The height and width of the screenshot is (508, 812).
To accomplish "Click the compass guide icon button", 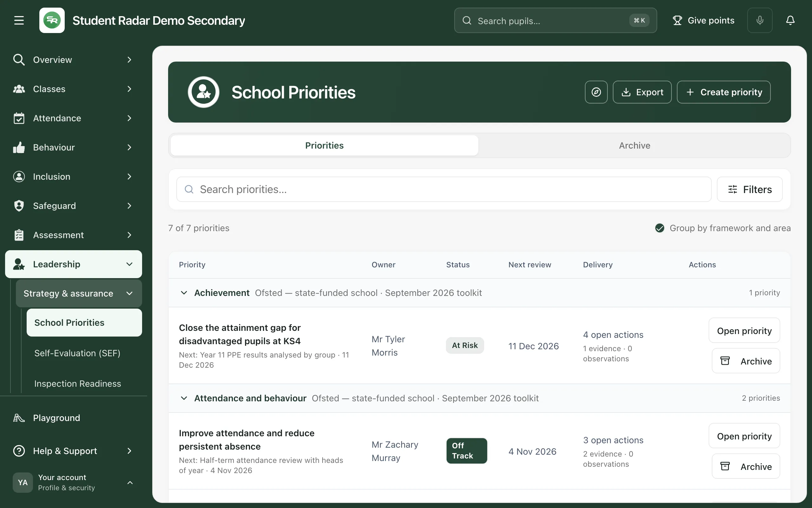I will pyautogui.click(x=596, y=92).
